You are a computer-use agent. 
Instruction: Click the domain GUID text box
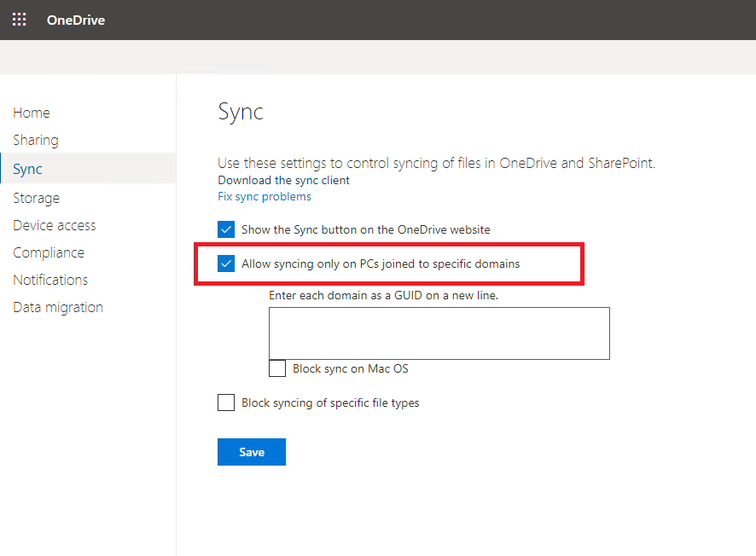point(439,333)
